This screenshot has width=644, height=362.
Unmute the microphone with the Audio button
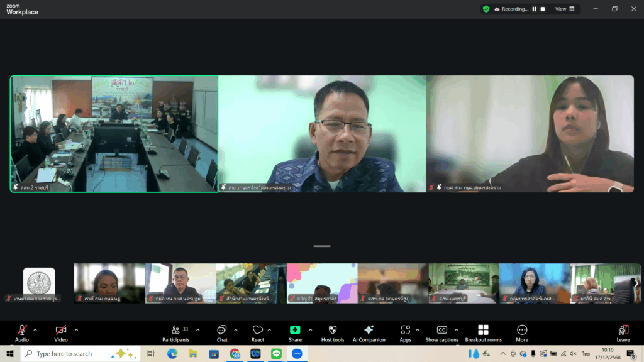tap(22, 331)
